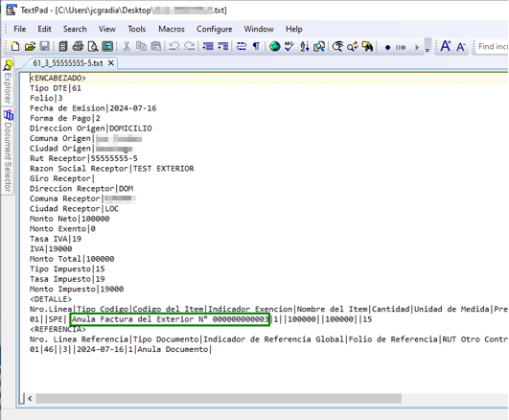The height and width of the screenshot is (420, 509).
Task: Toggle visible paragraph marks (¶)
Action: 256,46
